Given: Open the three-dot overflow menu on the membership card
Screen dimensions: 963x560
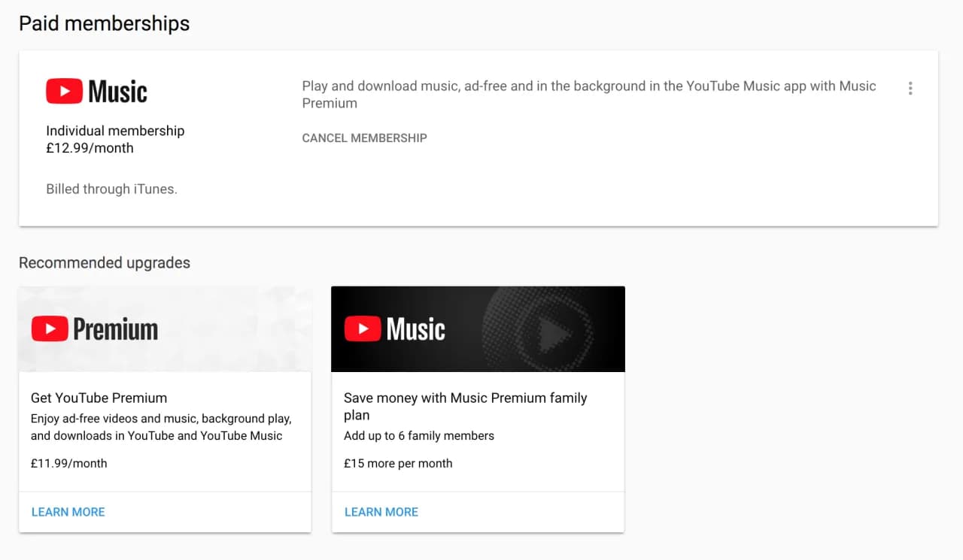Looking at the screenshot, I should [x=910, y=88].
